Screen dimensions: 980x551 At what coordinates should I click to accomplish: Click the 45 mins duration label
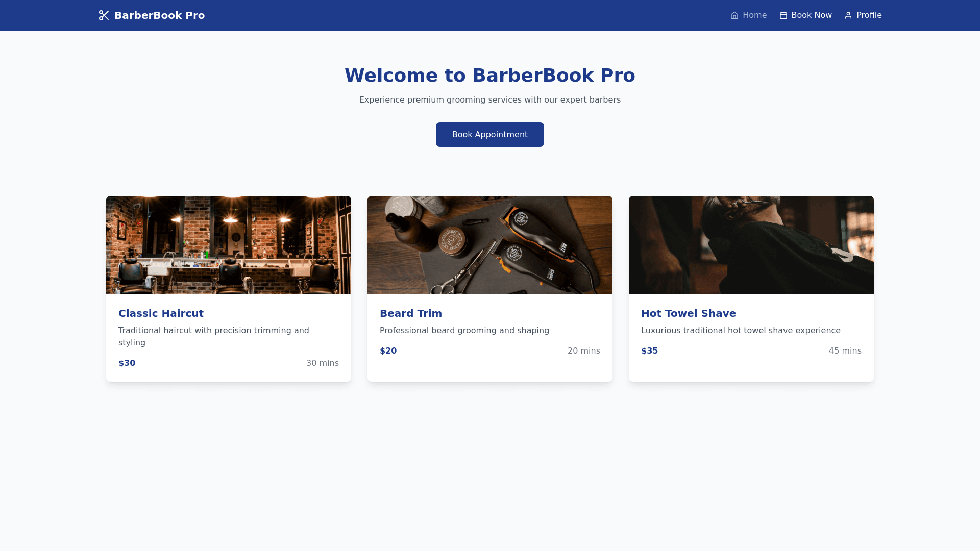click(x=845, y=351)
